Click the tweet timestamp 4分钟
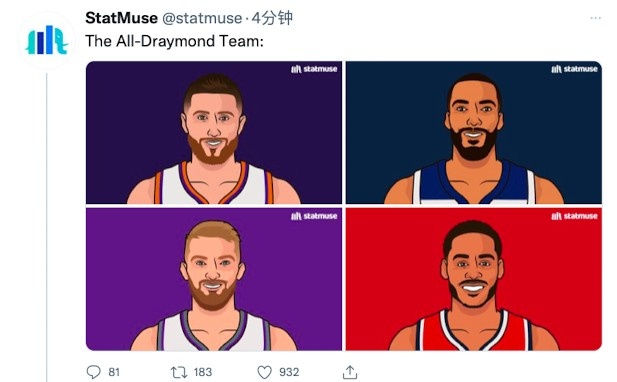Screen dimensions: 617x382 pos(272,18)
